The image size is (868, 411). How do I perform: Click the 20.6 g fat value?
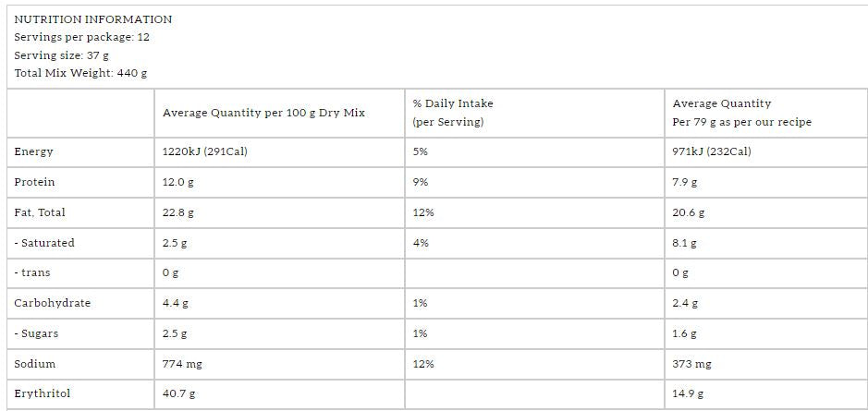pos(689,212)
